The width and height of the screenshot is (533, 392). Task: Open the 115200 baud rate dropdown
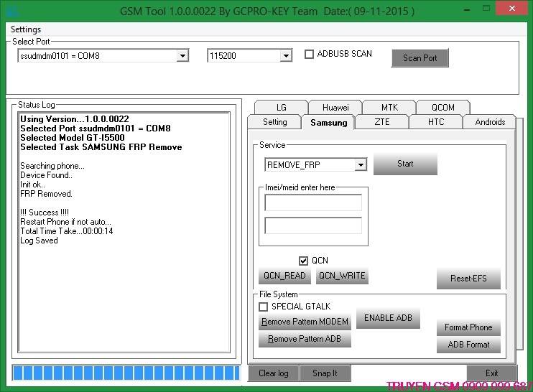click(286, 56)
